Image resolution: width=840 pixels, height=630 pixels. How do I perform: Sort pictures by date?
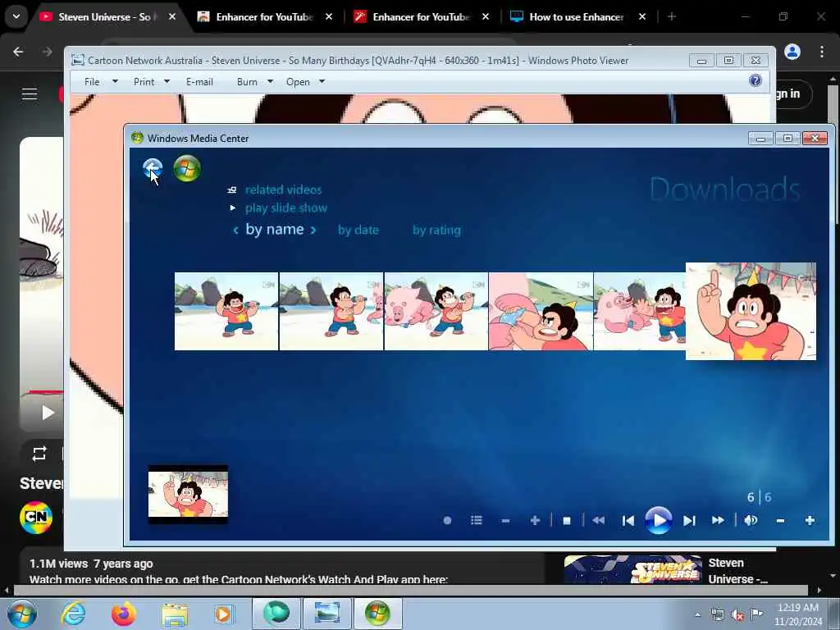pos(358,230)
